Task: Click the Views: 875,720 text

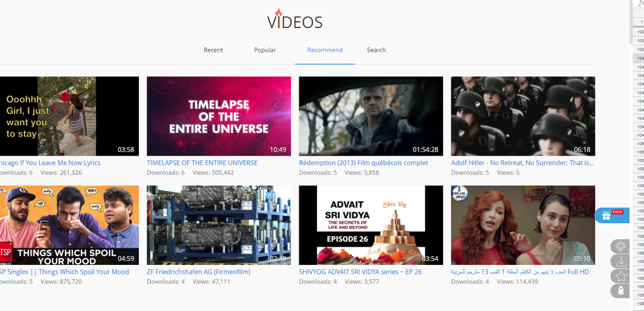Action: [61, 281]
